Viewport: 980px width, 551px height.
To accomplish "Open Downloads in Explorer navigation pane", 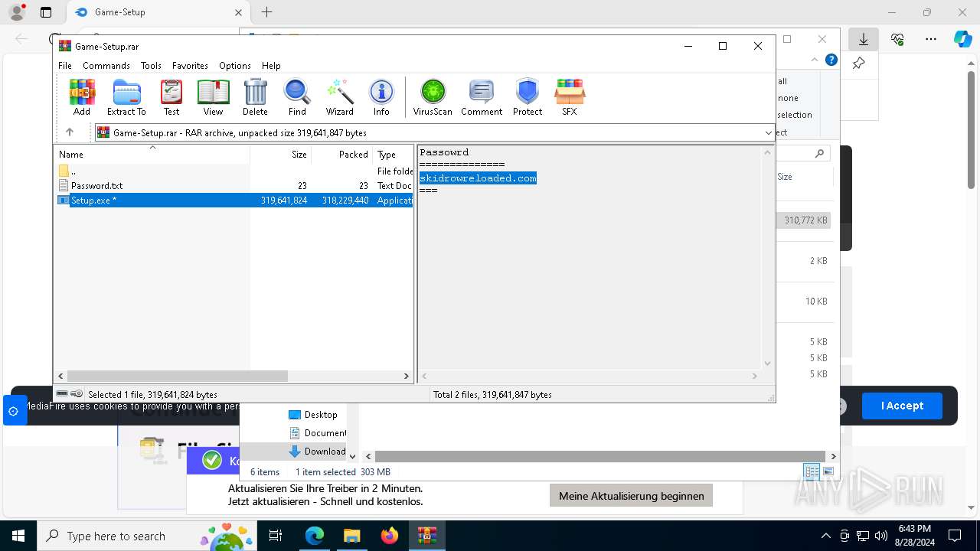I will point(317,452).
